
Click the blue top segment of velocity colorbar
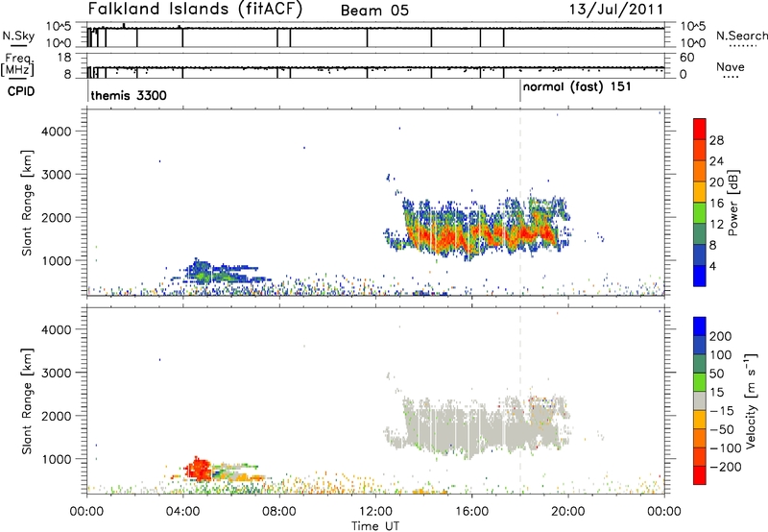(x=700, y=326)
